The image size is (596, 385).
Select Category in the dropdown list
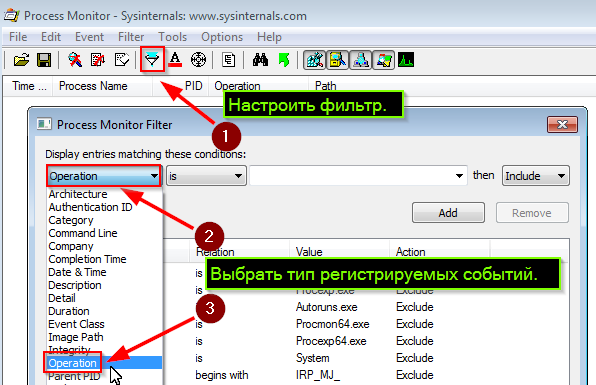105,220
